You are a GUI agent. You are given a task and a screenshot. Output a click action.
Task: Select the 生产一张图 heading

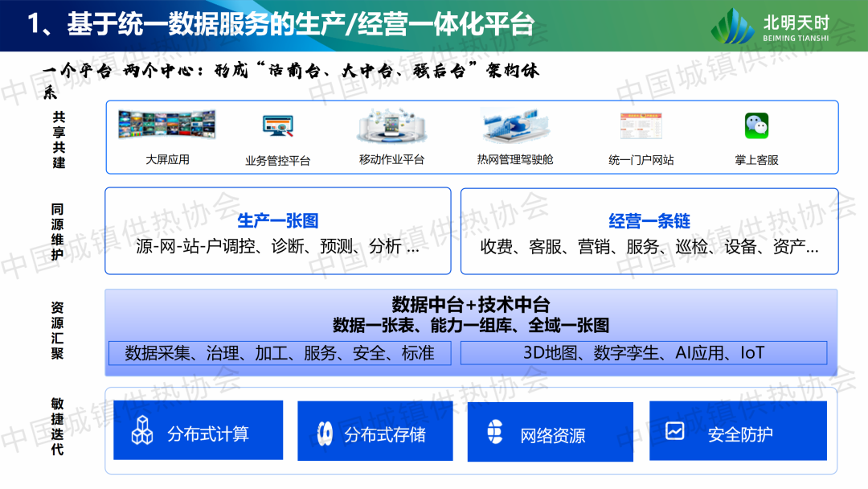(278, 221)
